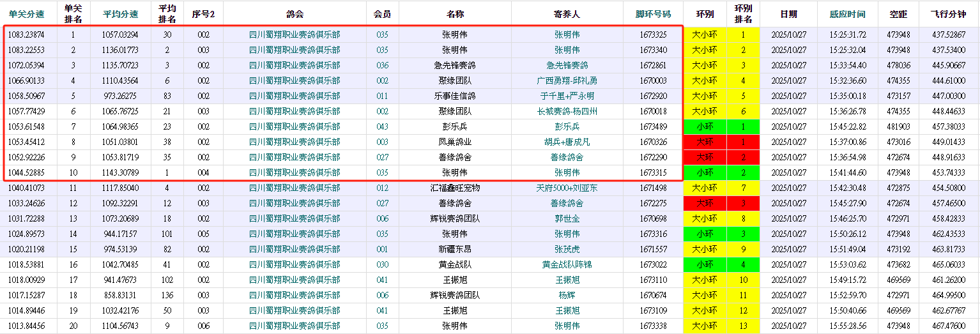
Task: Click the 平均分速 column header
Action: [119, 14]
